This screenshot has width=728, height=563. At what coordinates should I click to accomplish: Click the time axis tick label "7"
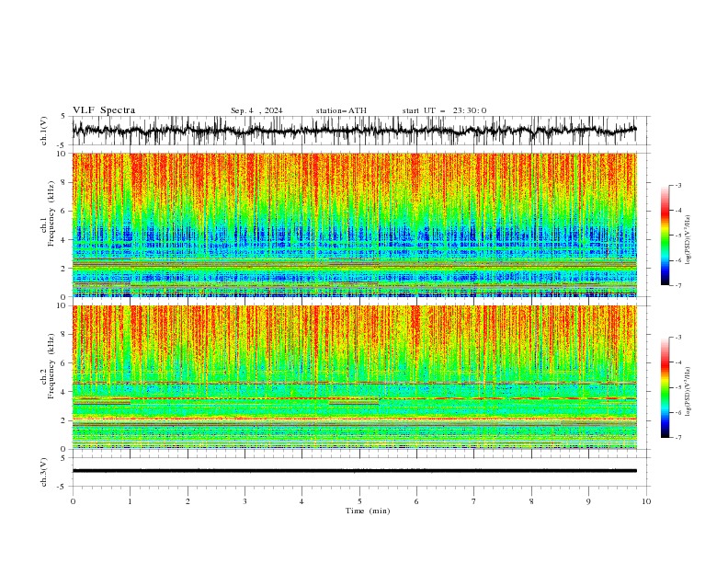pyautogui.click(x=474, y=501)
